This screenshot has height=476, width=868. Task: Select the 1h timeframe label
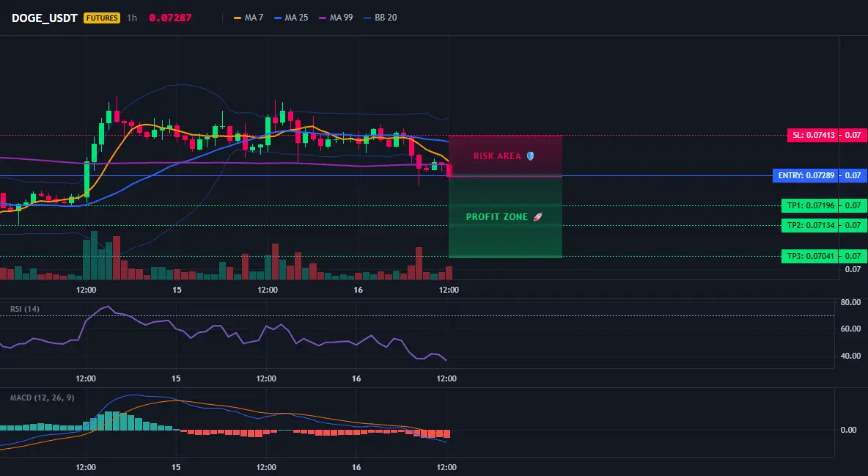[x=132, y=18]
